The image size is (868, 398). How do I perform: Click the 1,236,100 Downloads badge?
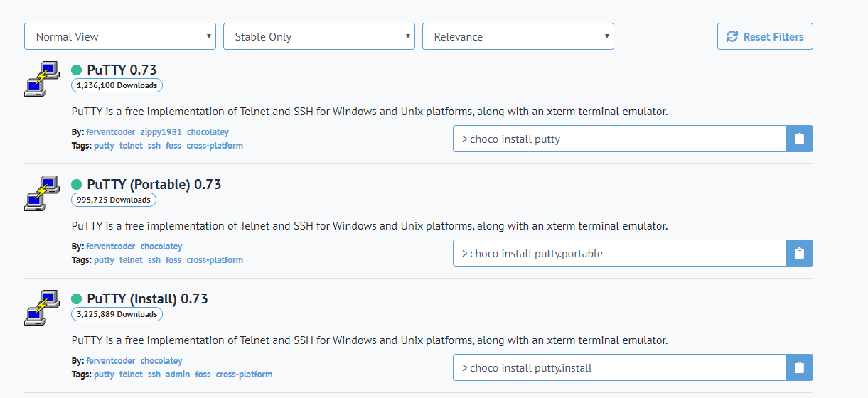point(117,85)
